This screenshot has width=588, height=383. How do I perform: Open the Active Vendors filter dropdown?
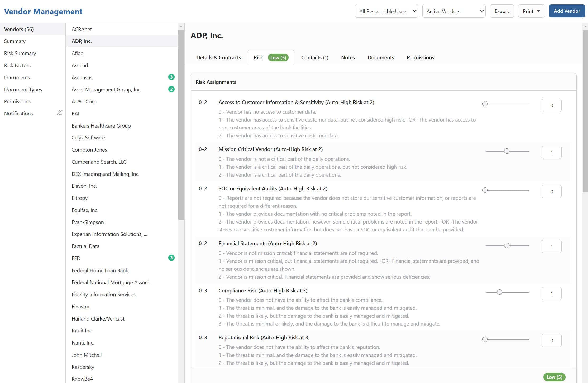454,11
